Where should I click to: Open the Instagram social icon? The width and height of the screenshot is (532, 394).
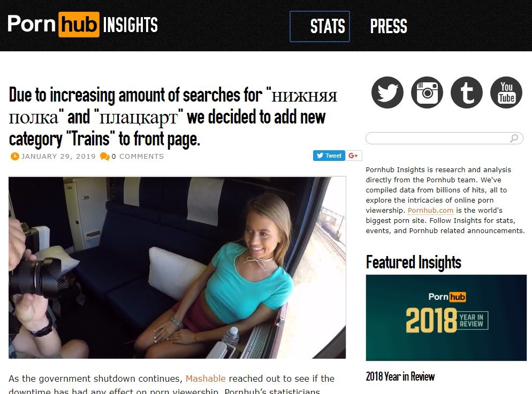(x=427, y=92)
